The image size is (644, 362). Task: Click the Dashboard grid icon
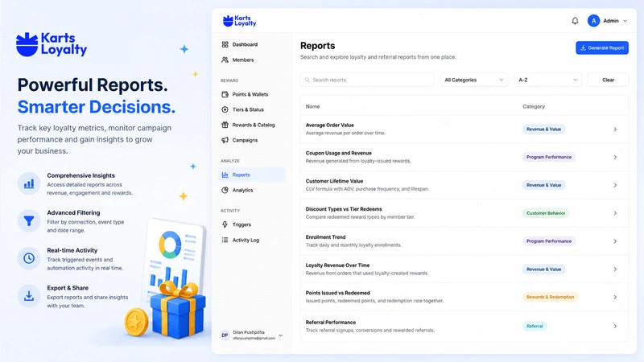pos(225,44)
